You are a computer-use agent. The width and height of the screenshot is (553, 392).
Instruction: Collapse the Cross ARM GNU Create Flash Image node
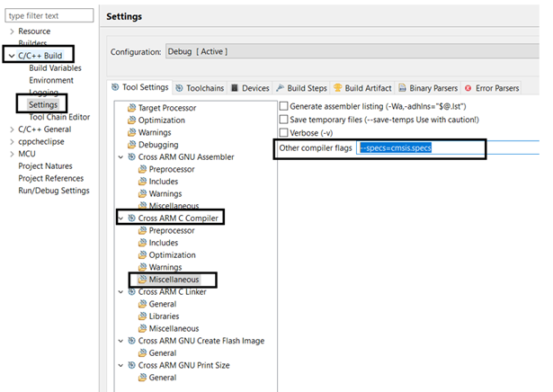click(x=120, y=341)
